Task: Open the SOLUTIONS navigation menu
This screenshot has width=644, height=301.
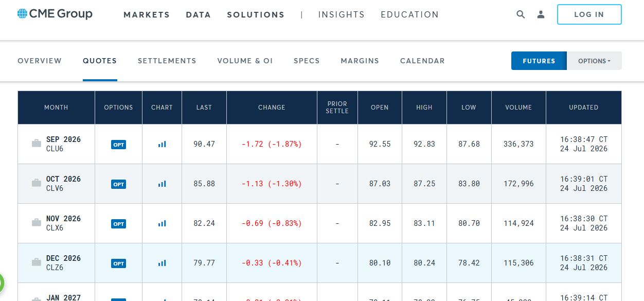Action: (256, 15)
